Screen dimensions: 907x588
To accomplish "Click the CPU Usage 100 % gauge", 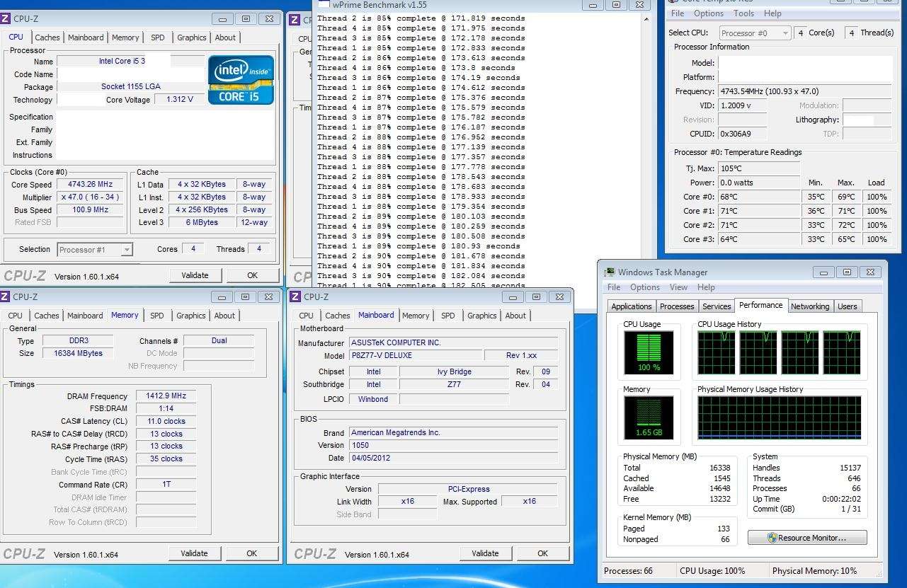I will [649, 352].
